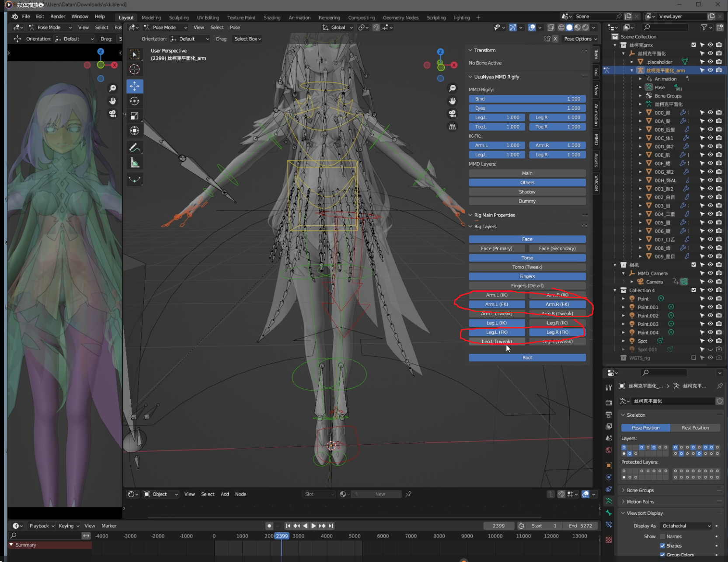Open the Display As Octahedral dropdown
This screenshot has height=562, width=728.
click(x=686, y=526)
